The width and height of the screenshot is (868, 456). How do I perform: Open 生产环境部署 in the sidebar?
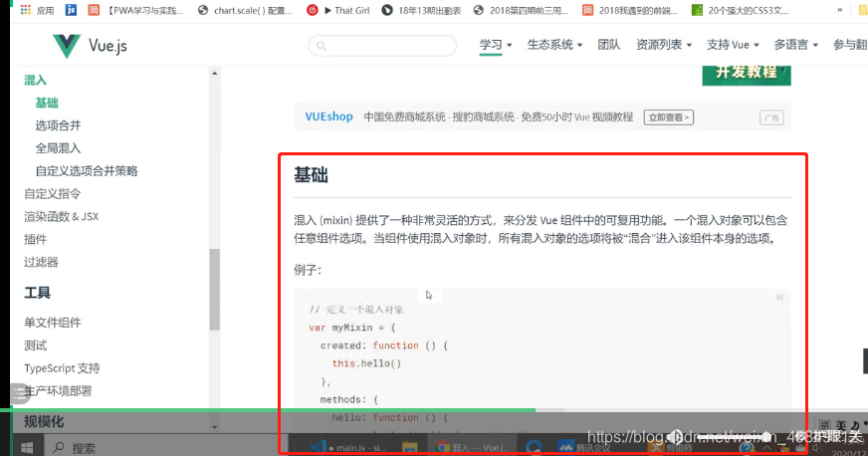pos(58,390)
